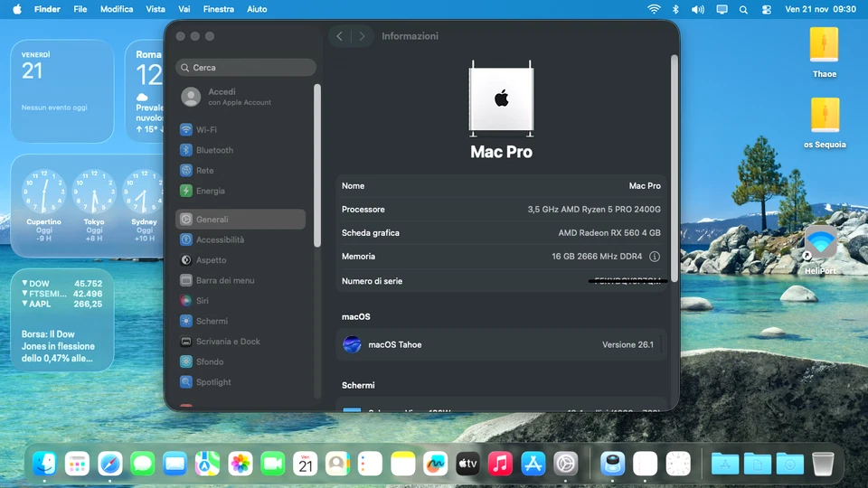This screenshot has width=868, height=488.
Task: Open Apple TV from the Dock
Action: pyautogui.click(x=467, y=464)
